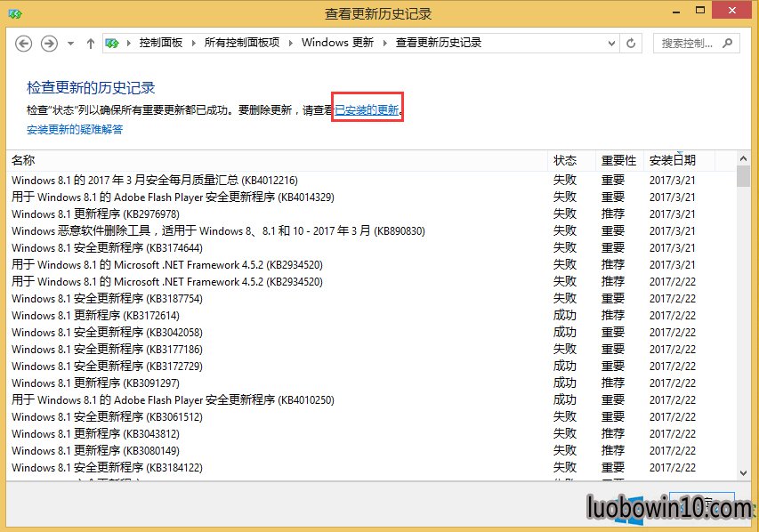Click 推荐 importance of KB2976978
759x532 pixels.
613,214
